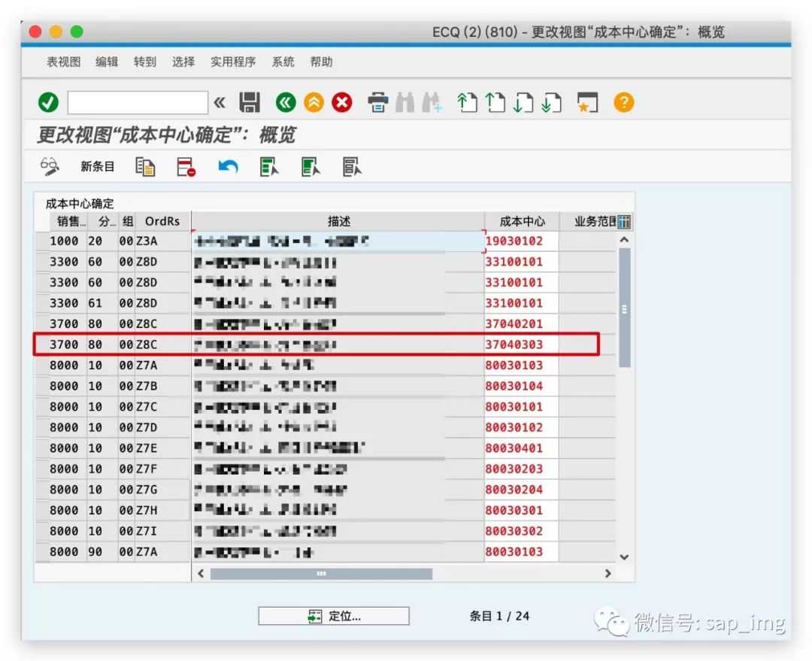The height and width of the screenshot is (661, 812).
Task: Click cost center cell 80030204
Action: click(x=522, y=490)
